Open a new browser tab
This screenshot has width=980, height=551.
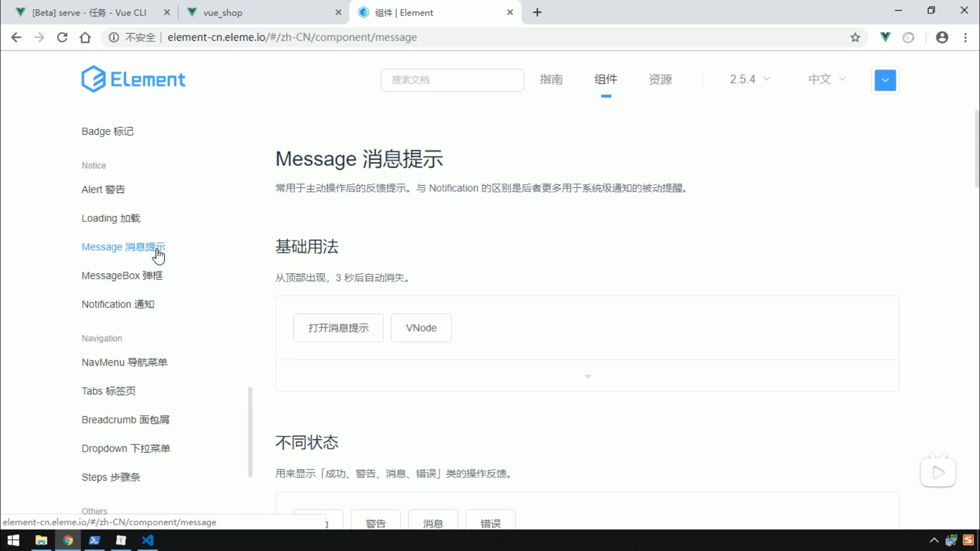[x=537, y=12]
